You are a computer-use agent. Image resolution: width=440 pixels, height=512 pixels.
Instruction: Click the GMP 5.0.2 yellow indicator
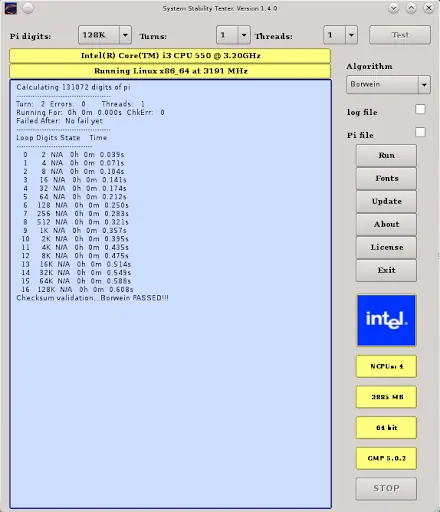[x=386, y=458]
